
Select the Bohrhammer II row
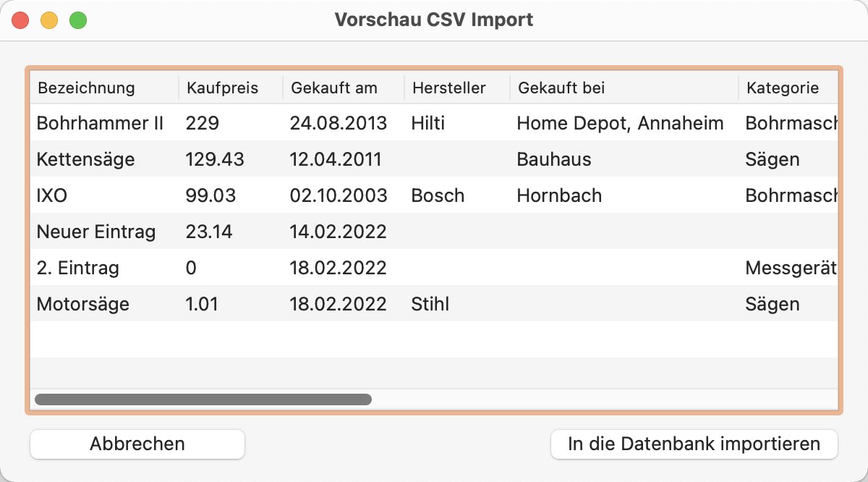pyautogui.click(x=434, y=122)
